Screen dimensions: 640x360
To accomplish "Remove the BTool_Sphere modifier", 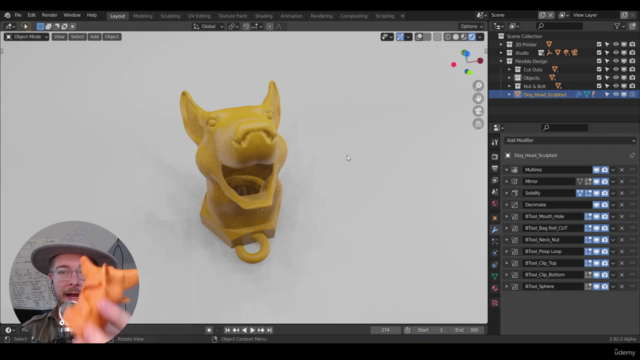I will click(622, 287).
